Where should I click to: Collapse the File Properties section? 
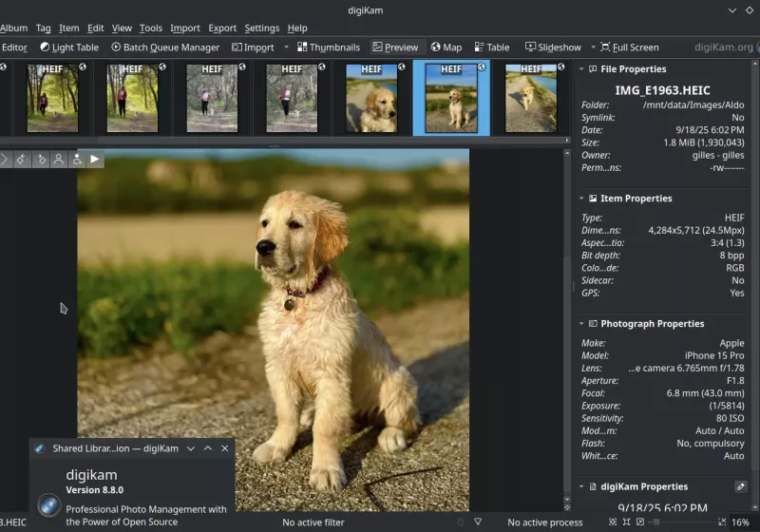point(581,69)
